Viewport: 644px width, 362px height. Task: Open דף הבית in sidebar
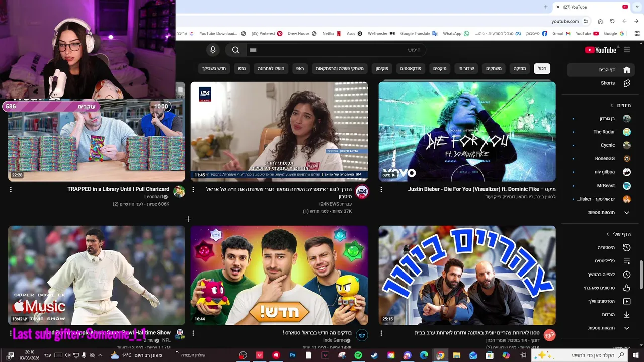[x=600, y=70]
